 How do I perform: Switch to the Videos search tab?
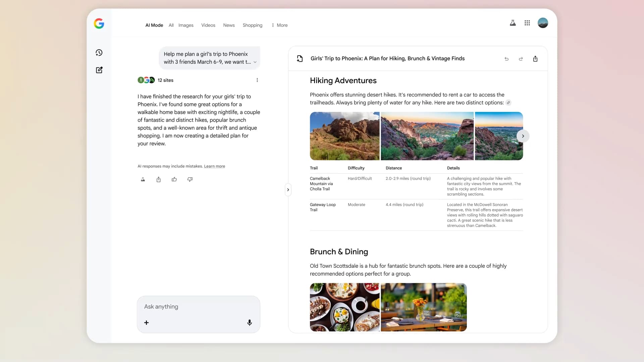[208, 25]
